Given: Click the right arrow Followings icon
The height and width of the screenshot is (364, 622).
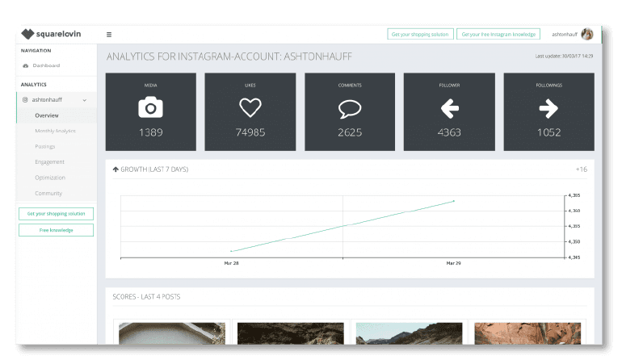Looking at the screenshot, I should [548, 107].
